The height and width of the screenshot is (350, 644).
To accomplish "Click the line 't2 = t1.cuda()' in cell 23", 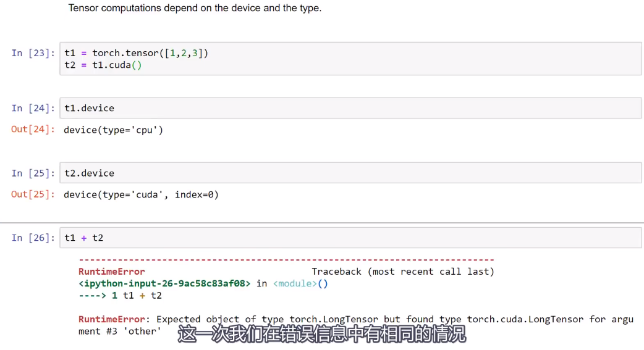I will pyautogui.click(x=103, y=65).
